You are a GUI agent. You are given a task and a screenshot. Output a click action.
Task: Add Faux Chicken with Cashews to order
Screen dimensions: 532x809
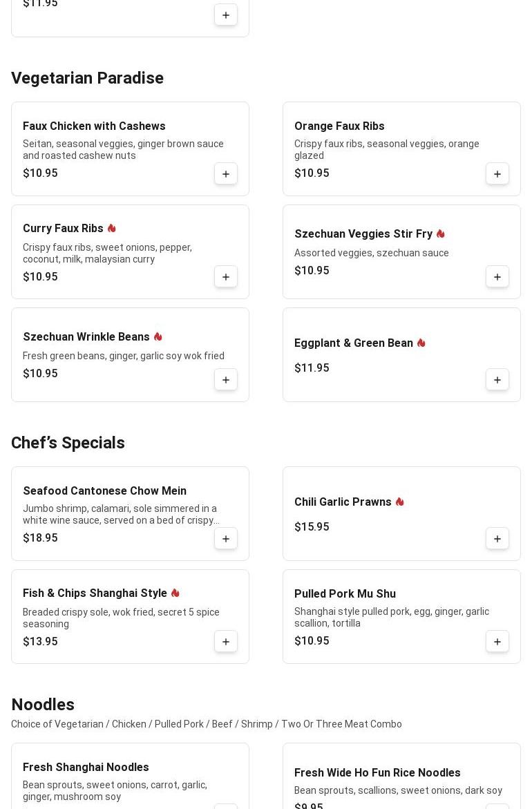click(x=225, y=174)
